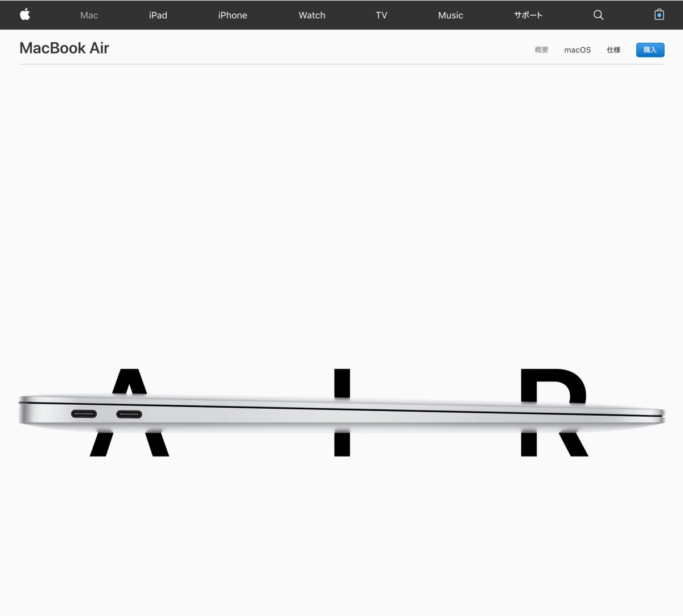Go to the iPad section
The height and width of the screenshot is (616, 683).
pyautogui.click(x=158, y=15)
